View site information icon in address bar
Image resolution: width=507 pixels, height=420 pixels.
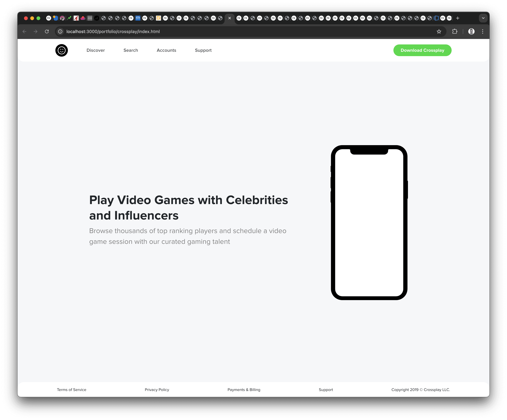pyautogui.click(x=60, y=32)
